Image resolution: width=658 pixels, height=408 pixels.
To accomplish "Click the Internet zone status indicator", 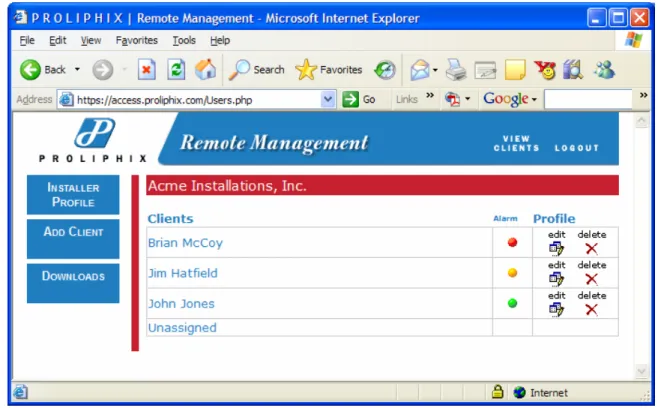I will pyautogui.click(x=540, y=392).
